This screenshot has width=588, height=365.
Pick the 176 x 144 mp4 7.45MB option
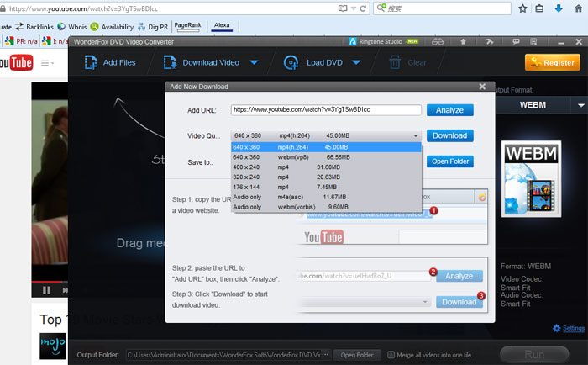(326, 187)
